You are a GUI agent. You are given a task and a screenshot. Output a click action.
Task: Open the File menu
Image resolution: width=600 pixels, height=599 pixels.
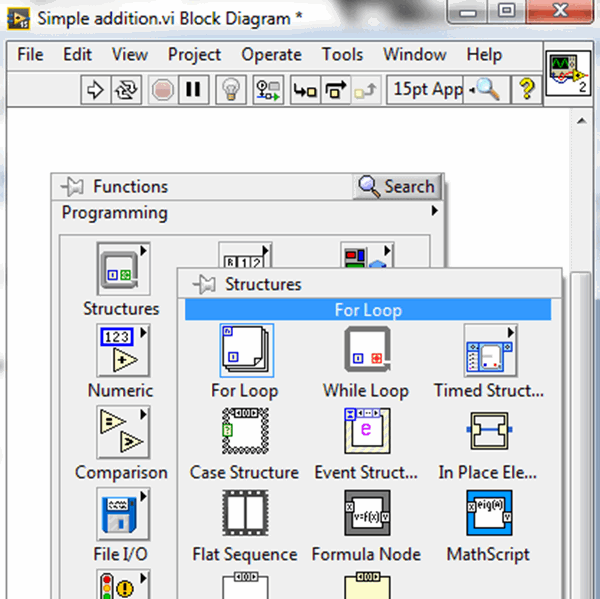pos(30,54)
